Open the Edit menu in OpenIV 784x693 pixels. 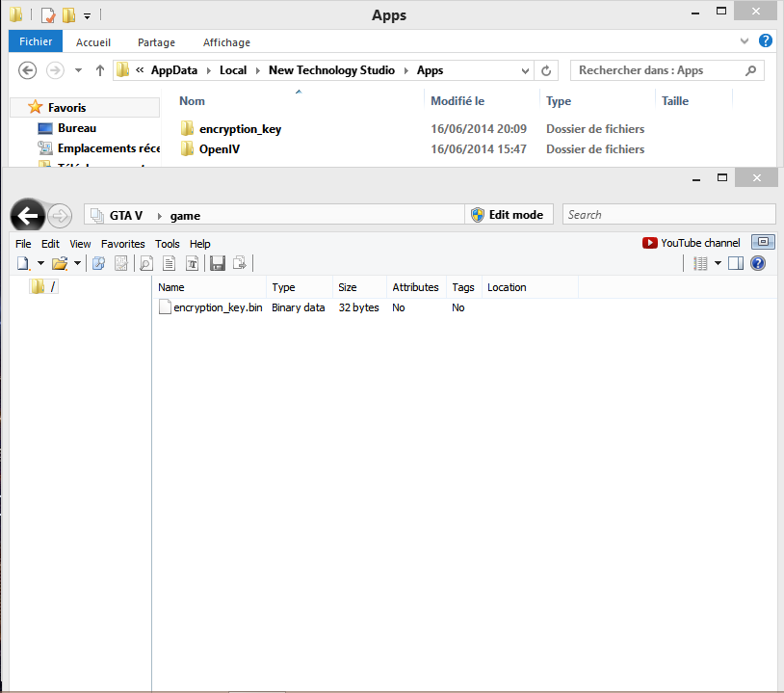50,244
